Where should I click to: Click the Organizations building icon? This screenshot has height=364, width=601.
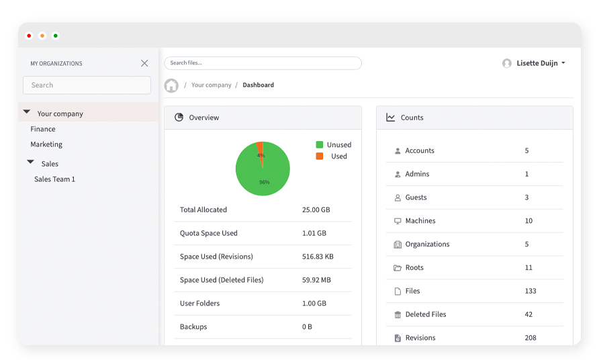398,244
